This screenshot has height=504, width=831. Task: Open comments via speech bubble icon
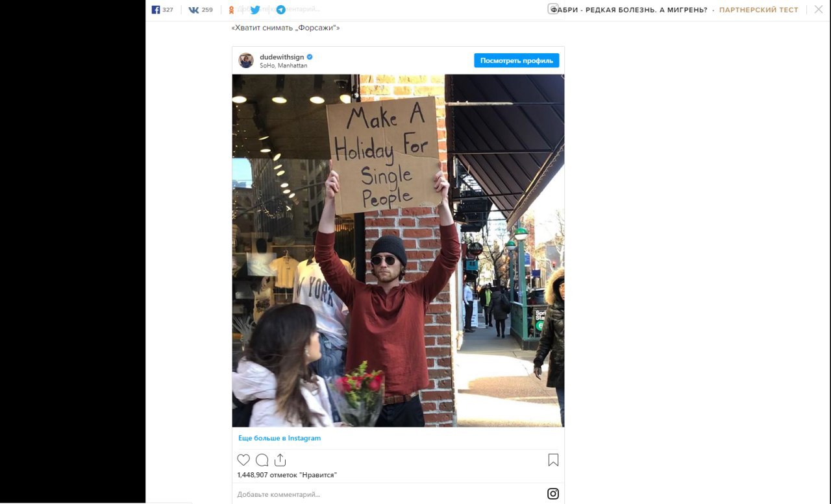point(262,460)
